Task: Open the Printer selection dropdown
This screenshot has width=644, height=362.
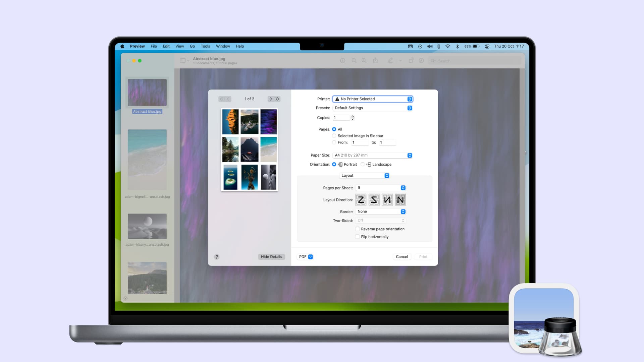Action: pyautogui.click(x=372, y=99)
